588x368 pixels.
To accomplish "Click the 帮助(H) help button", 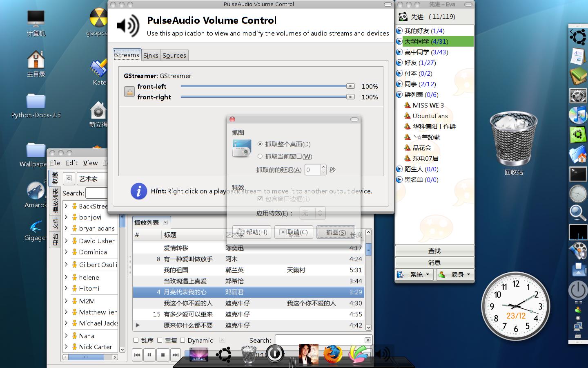I will click(252, 232).
